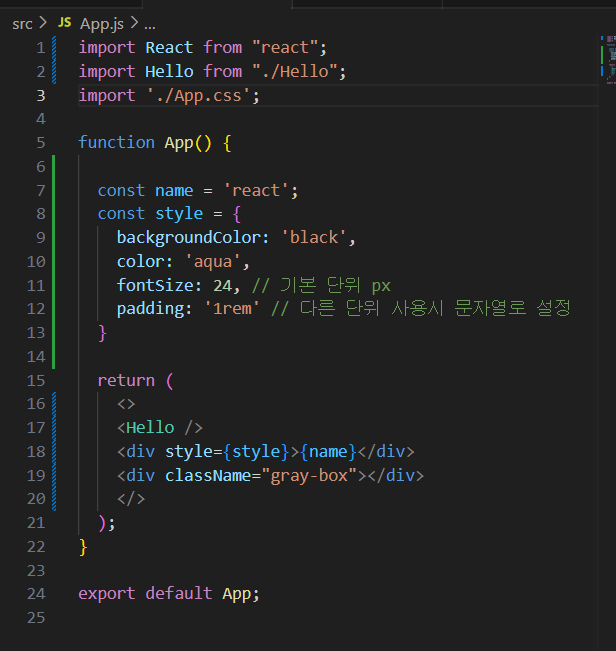Click green change indicator beside line 10

click(x=54, y=262)
